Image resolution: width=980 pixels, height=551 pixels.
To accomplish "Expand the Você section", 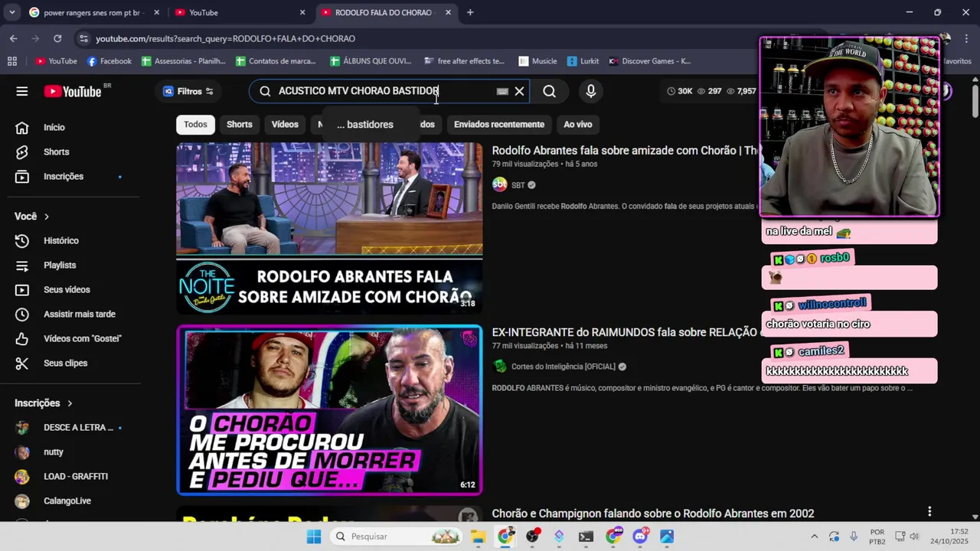I will click(32, 217).
